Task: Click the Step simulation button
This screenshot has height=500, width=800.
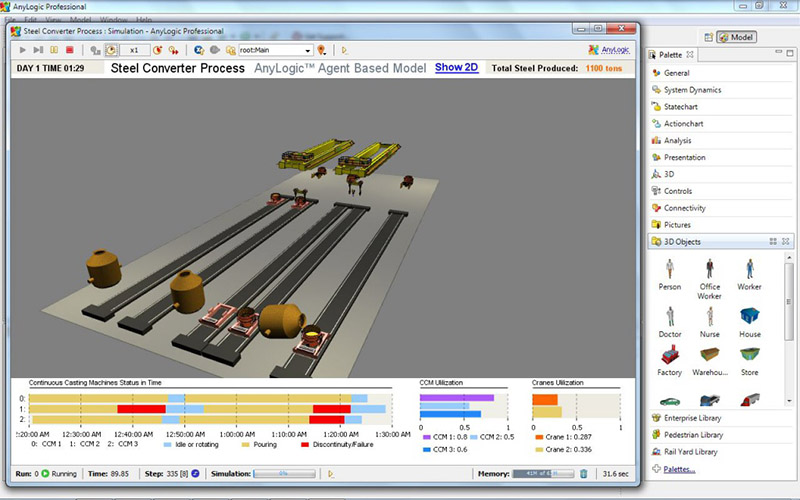Action: coord(38,50)
